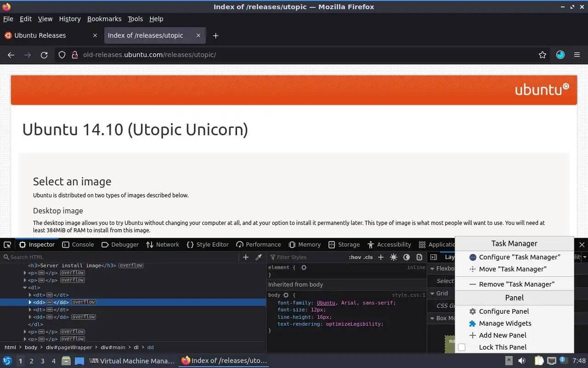Open the History menu in menu bar
The width and height of the screenshot is (588, 368).
tap(70, 19)
